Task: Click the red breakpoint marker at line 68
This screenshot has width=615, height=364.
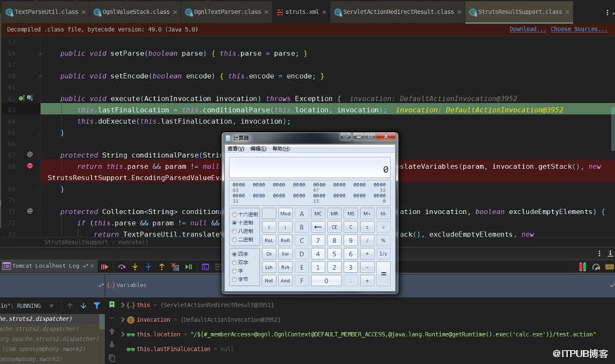Action: (30, 166)
